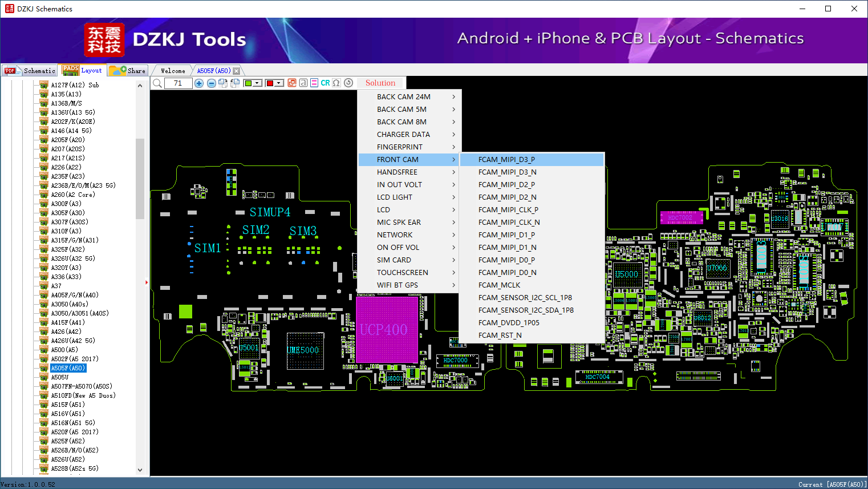Click the Solution button

coord(380,83)
